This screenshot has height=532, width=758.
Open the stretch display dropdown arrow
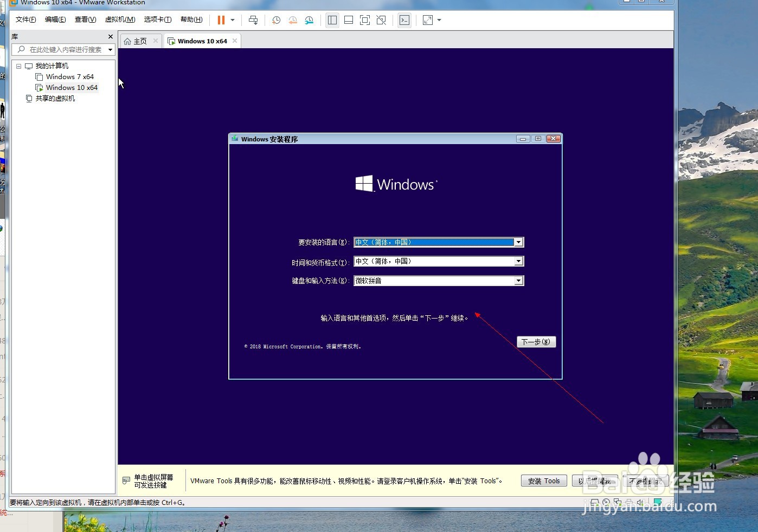pos(439,20)
